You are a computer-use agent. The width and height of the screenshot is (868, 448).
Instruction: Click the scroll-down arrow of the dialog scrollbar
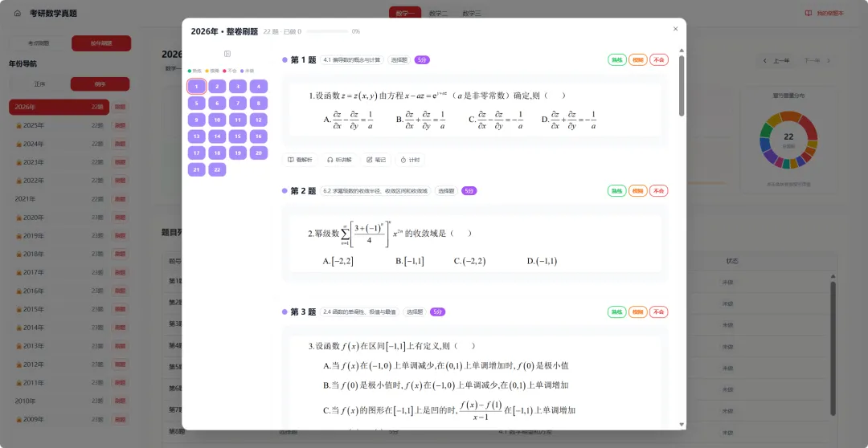[x=682, y=425]
